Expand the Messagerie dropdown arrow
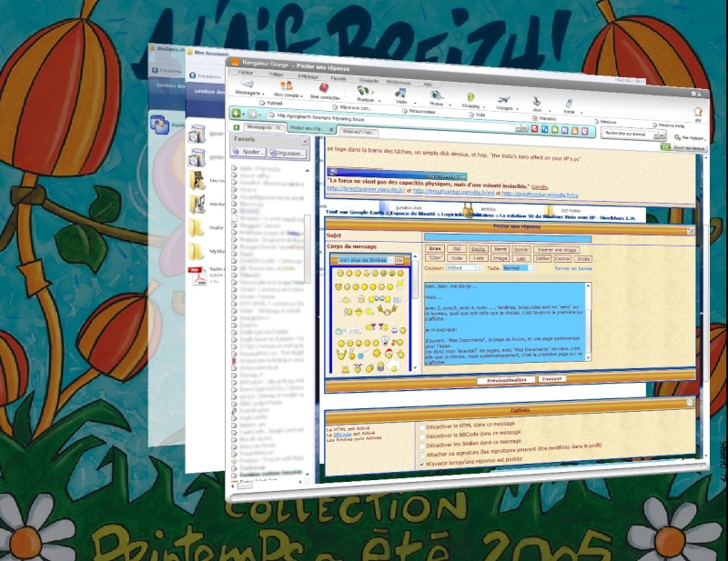Viewport: 728px width, 561px height. tap(263, 95)
